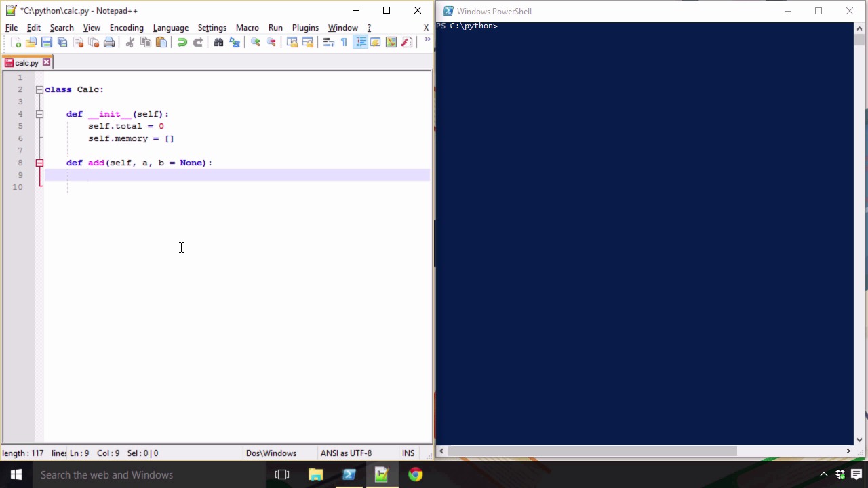Click the PowerShell prompt line
868x488 pixels.
coord(467,26)
